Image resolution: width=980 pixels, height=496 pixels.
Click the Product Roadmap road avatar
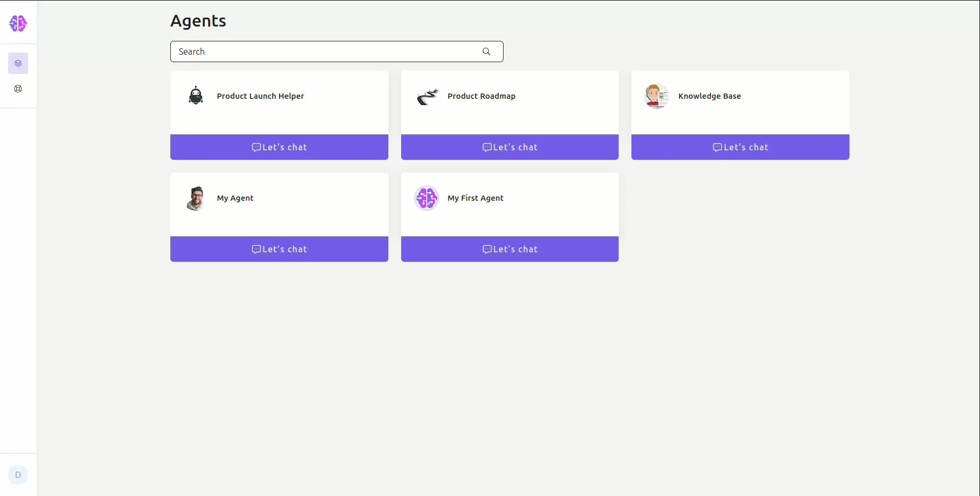(427, 96)
